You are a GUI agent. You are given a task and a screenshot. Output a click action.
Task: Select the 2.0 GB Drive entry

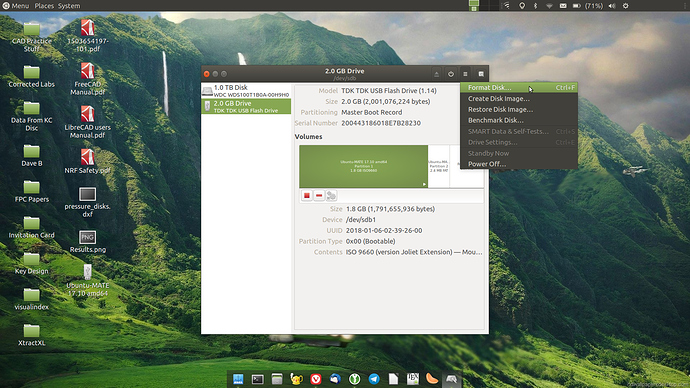point(246,106)
